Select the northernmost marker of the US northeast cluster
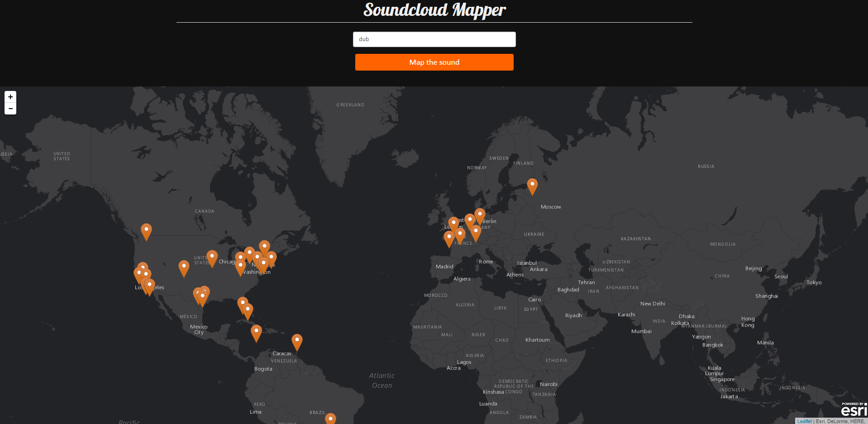This screenshot has height=424, width=868. [x=264, y=248]
